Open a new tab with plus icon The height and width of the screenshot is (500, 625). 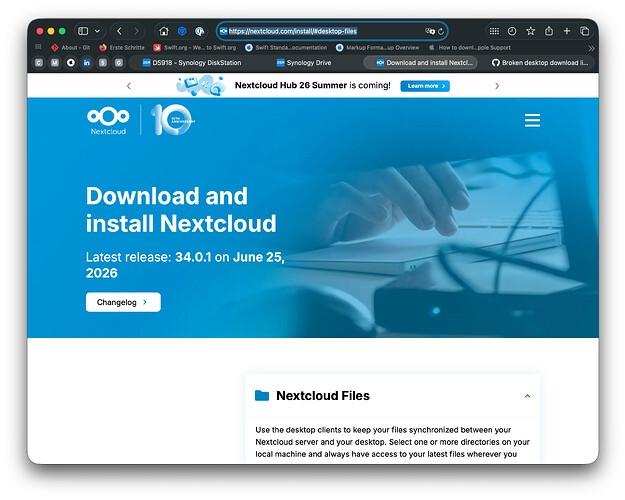(567, 31)
